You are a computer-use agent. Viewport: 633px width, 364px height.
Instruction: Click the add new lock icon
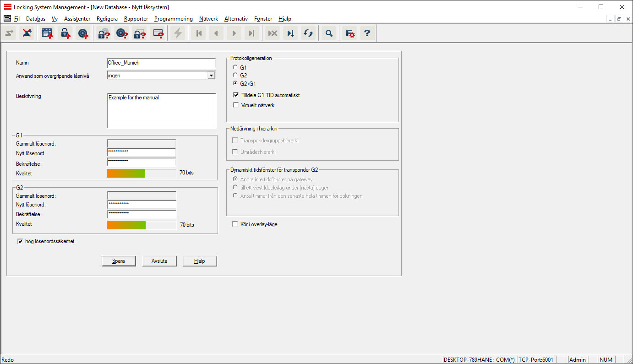(x=65, y=33)
